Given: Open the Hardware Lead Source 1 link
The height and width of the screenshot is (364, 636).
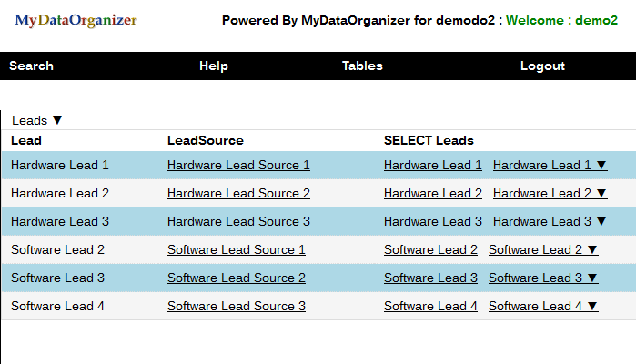Looking at the screenshot, I should pyautogui.click(x=238, y=166).
